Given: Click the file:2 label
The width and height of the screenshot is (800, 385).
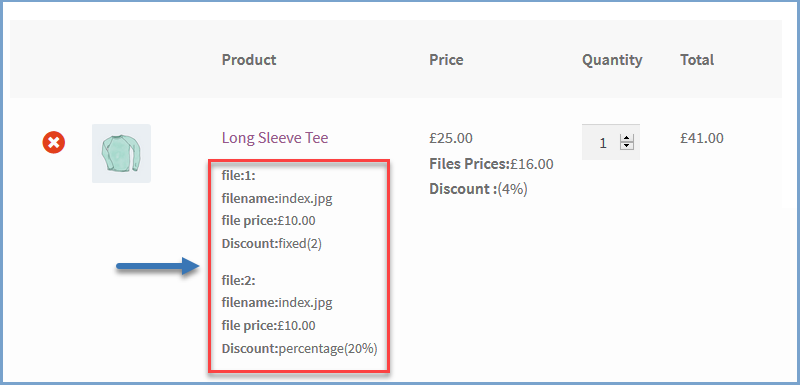Looking at the screenshot, I should [238, 280].
